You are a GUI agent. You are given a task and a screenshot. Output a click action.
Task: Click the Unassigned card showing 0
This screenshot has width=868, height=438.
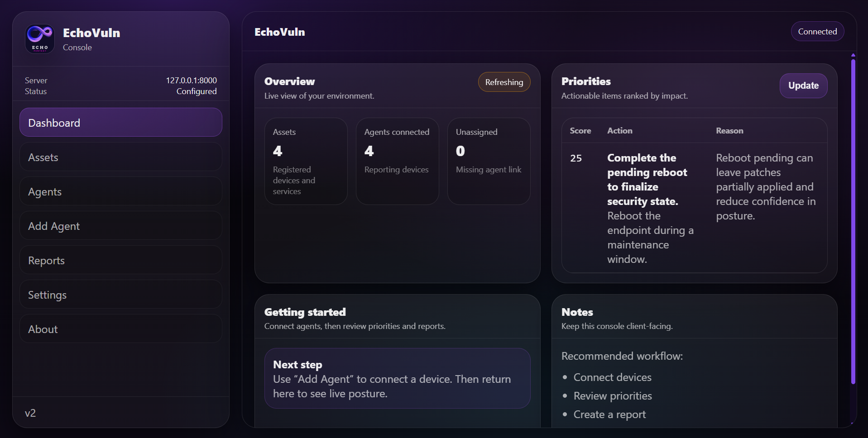[489, 161]
